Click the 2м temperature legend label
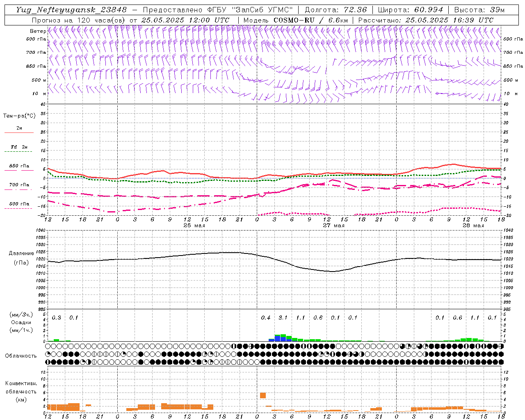 coord(19,128)
